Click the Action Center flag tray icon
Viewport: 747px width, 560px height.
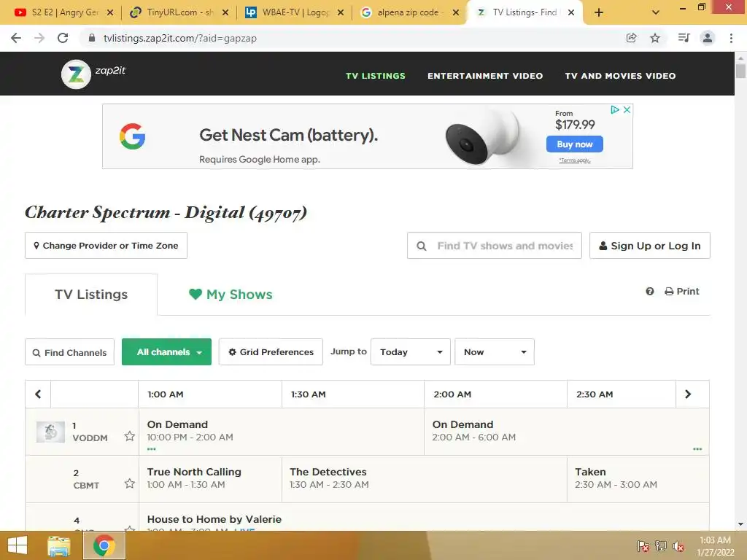643,545
